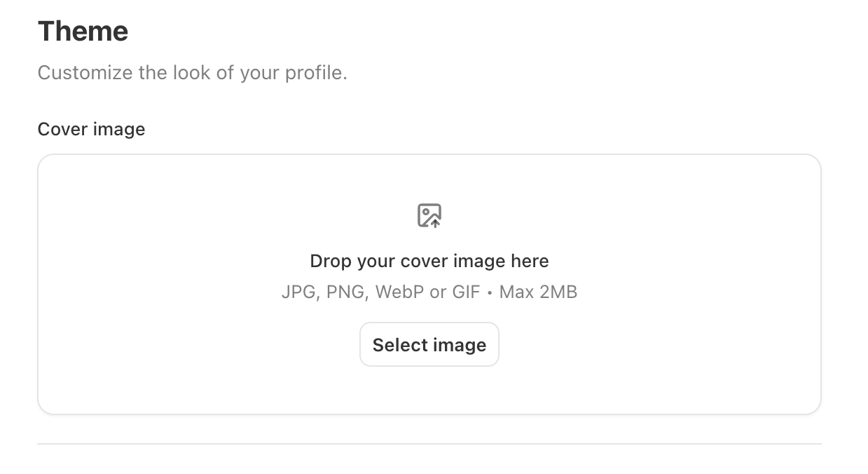The image size is (868, 474).
Task: Click the rounded border of the upload card
Action: (429, 155)
